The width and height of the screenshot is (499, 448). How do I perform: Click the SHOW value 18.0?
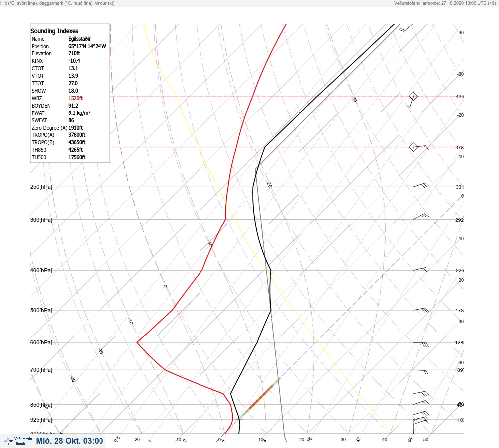[x=73, y=91]
